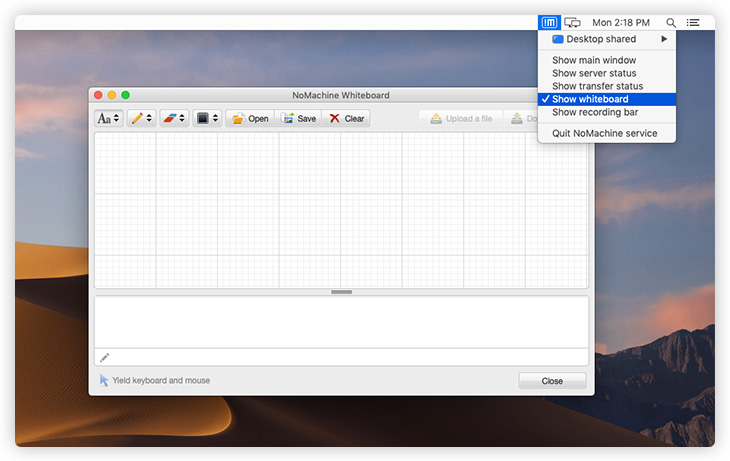Open Notification Center list icon
The height and width of the screenshot is (461, 730).
click(x=693, y=22)
